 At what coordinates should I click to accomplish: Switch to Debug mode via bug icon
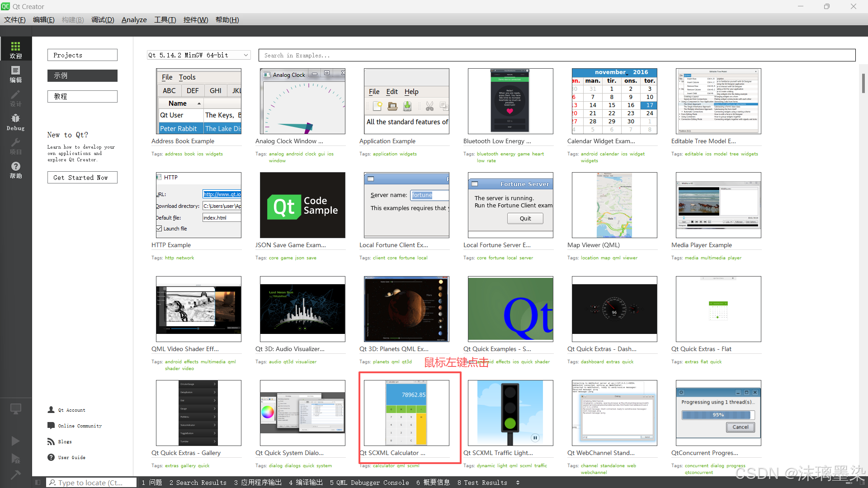coord(16,122)
